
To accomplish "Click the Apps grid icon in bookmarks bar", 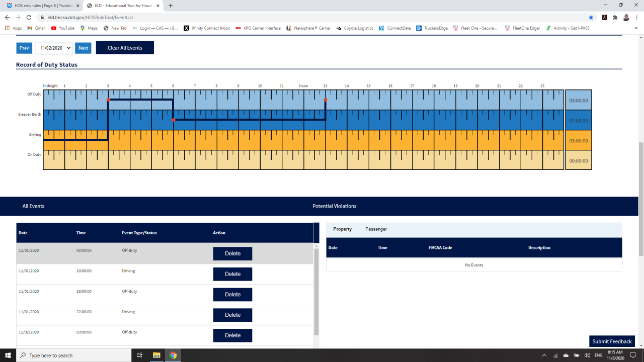I will [7, 28].
